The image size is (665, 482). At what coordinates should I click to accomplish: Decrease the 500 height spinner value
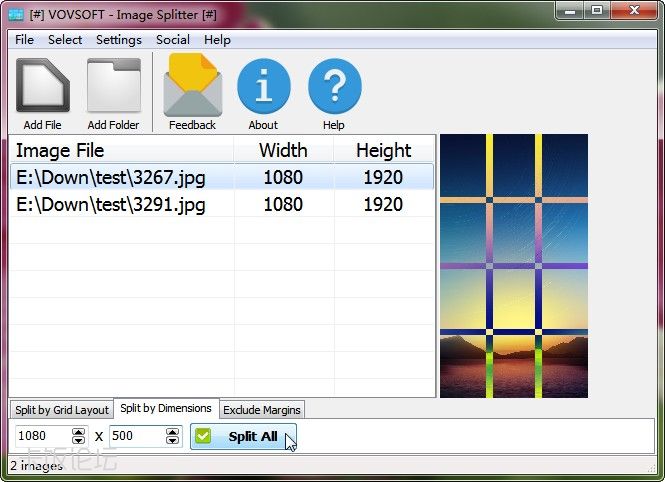pyautogui.click(x=172, y=441)
